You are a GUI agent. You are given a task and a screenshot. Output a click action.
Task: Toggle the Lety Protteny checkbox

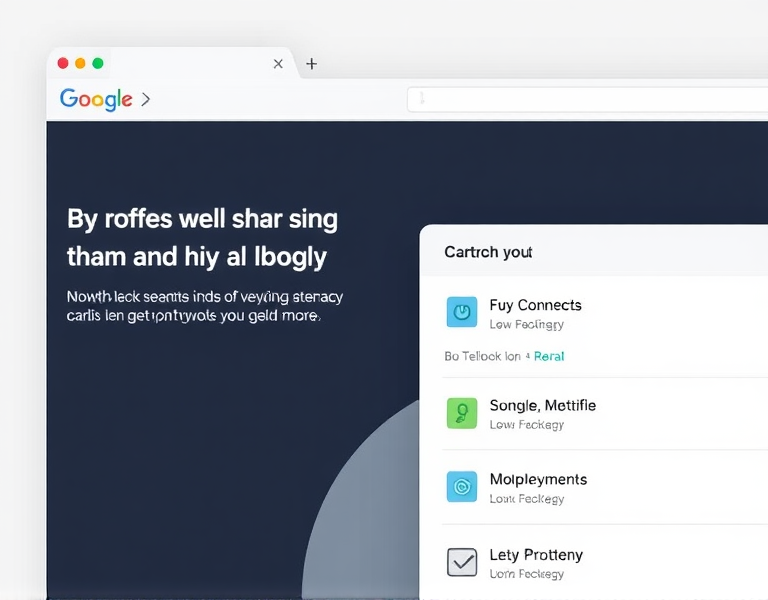[x=462, y=562]
